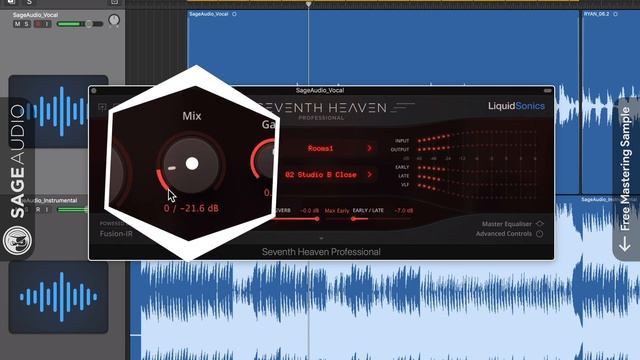
Task: Open the Free Mastering Sample side tab
Action: coord(626,178)
